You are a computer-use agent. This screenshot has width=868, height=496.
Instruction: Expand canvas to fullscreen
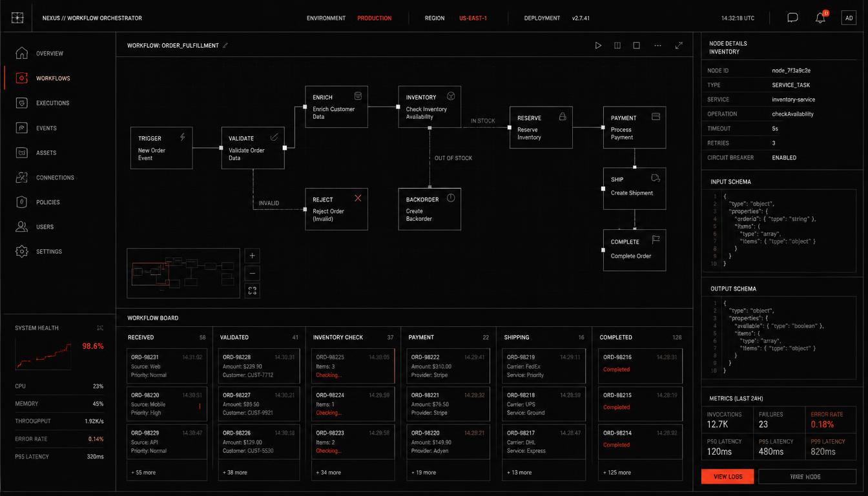coord(679,45)
